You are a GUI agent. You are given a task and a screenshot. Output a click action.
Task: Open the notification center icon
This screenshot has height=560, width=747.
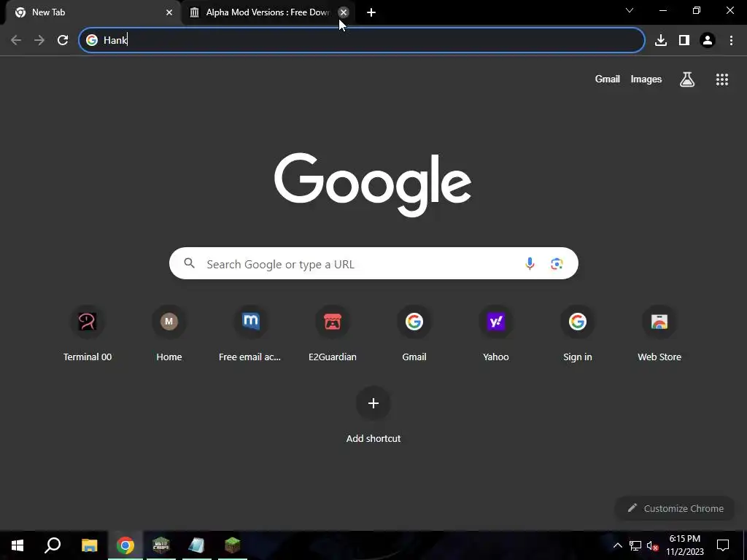pyautogui.click(x=723, y=545)
